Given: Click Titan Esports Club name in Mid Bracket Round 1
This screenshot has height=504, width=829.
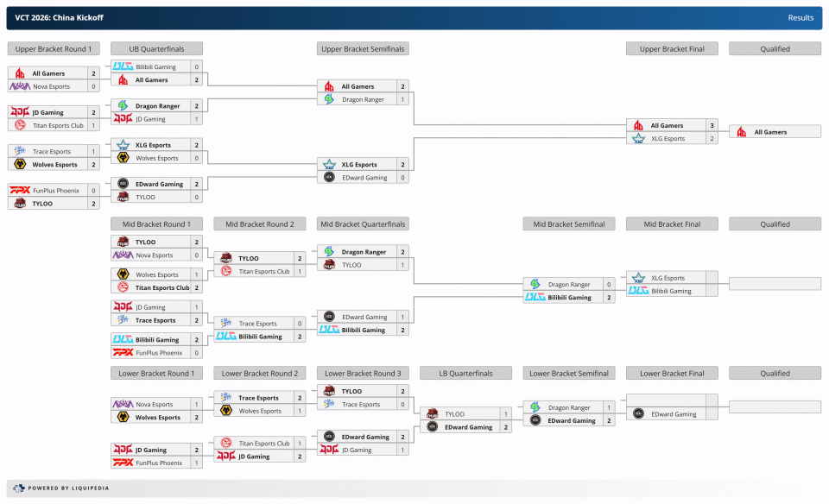Looking at the screenshot, I should (x=162, y=288).
